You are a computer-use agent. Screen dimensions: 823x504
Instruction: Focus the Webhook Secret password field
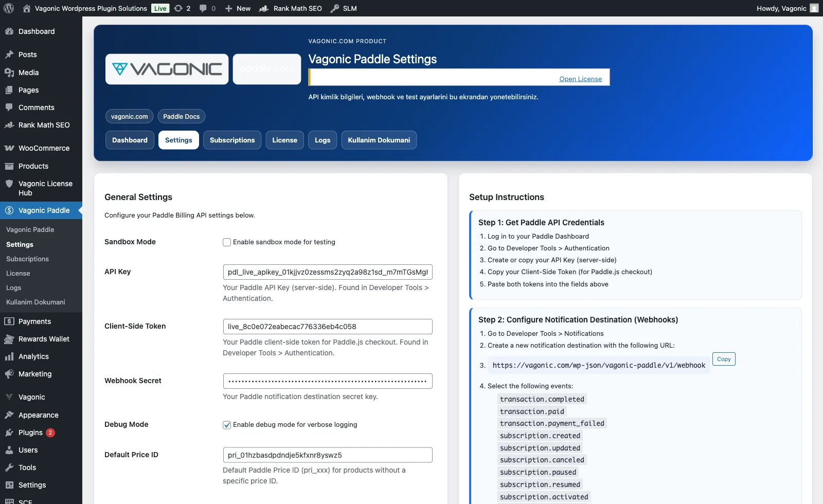pyautogui.click(x=328, y=381)
